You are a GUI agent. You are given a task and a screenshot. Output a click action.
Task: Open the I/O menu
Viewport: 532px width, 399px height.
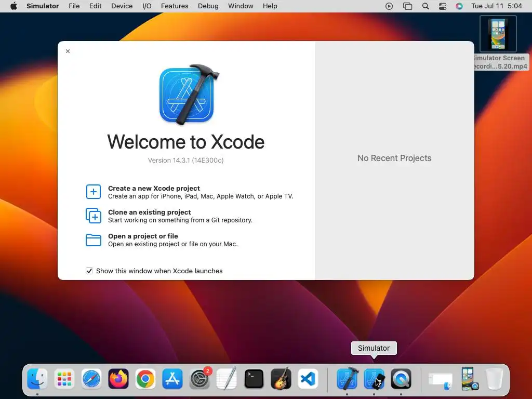tap(147, 6)
